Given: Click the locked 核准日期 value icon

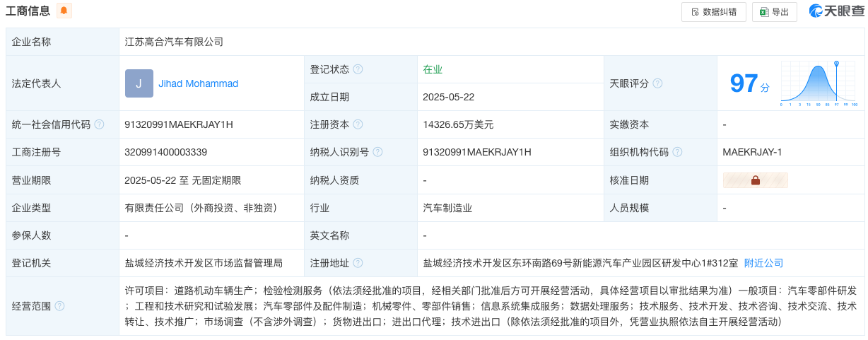Looking at the screenshot, I should pos(755,180).
